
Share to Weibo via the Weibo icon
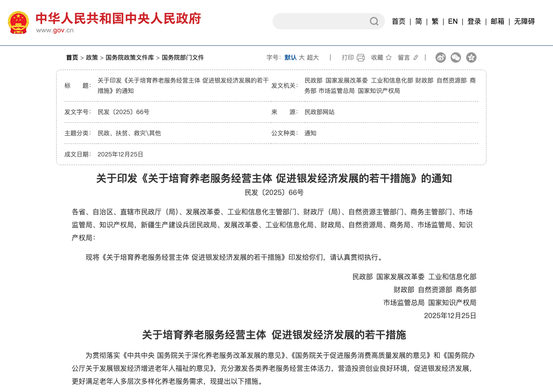(441, 57)
